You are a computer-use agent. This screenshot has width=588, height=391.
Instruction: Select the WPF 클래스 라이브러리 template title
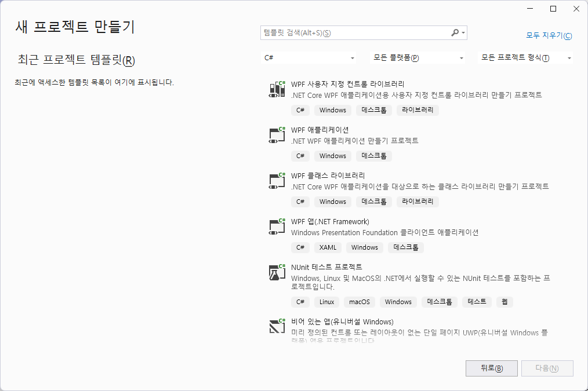coord(328,176)
